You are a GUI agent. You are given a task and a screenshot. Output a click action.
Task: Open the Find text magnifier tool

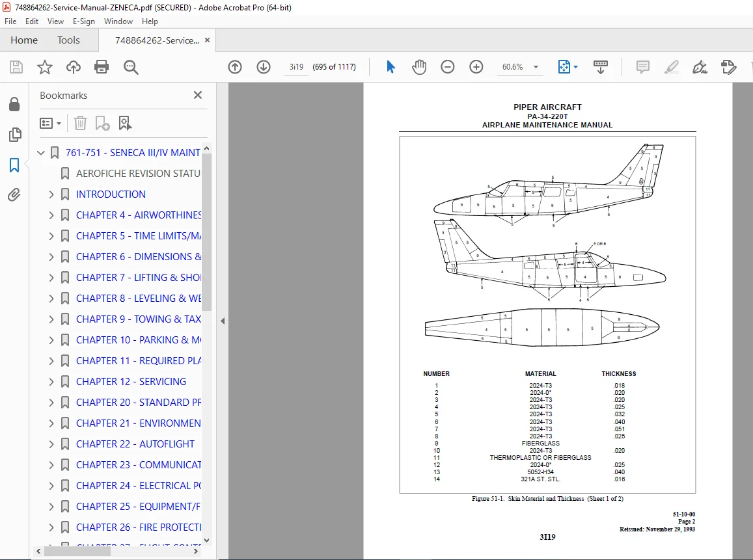tap(131, 67)
